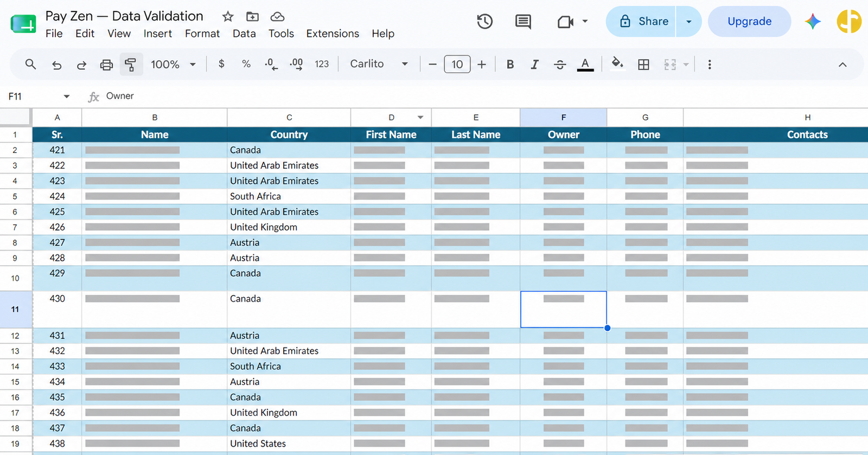This screenshot has width=868, height=455.
Task: Open the Edit menu
Action: coord(85,34)
